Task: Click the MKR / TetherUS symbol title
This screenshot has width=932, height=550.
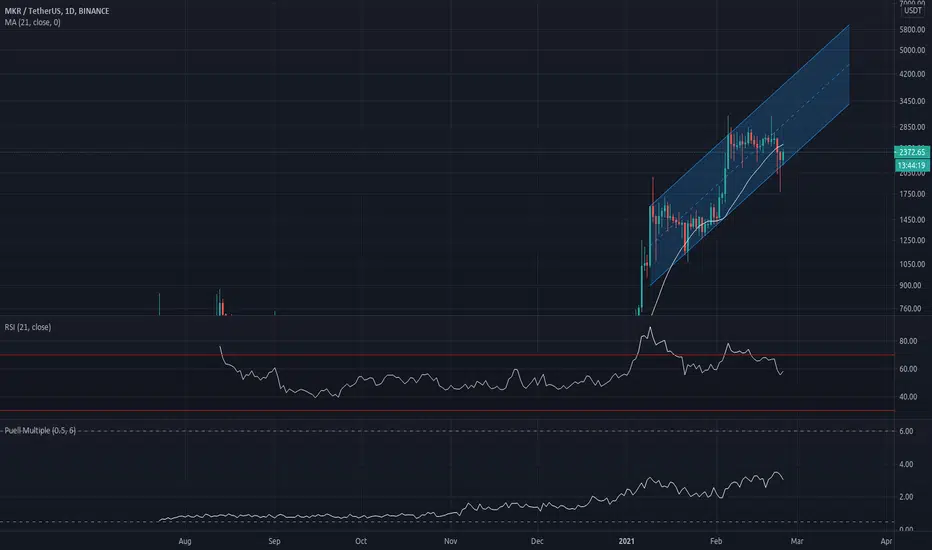Action: tap(56, 11)
